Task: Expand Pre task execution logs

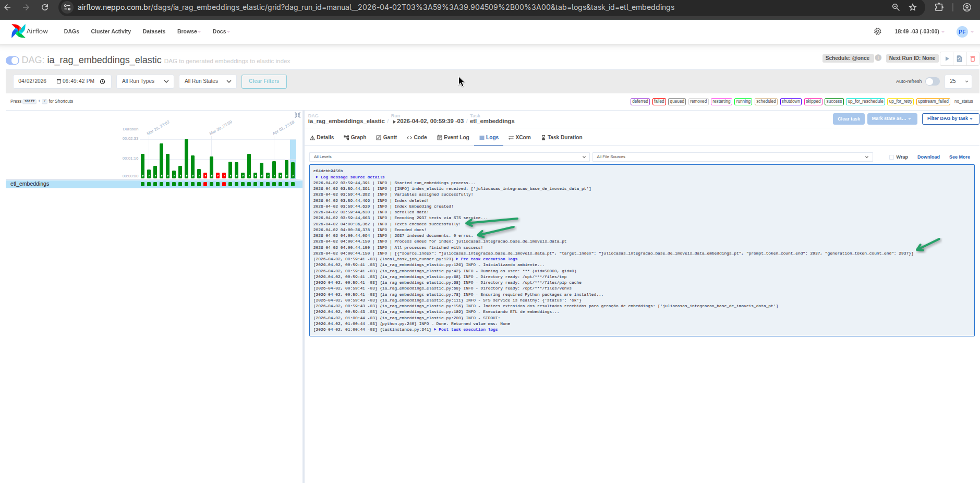Action: tap(487, 259)
